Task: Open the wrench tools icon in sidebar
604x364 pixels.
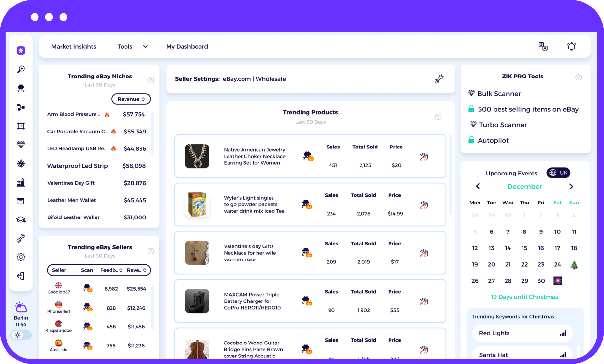Action: pyautogui.click(x=21, y=238)
